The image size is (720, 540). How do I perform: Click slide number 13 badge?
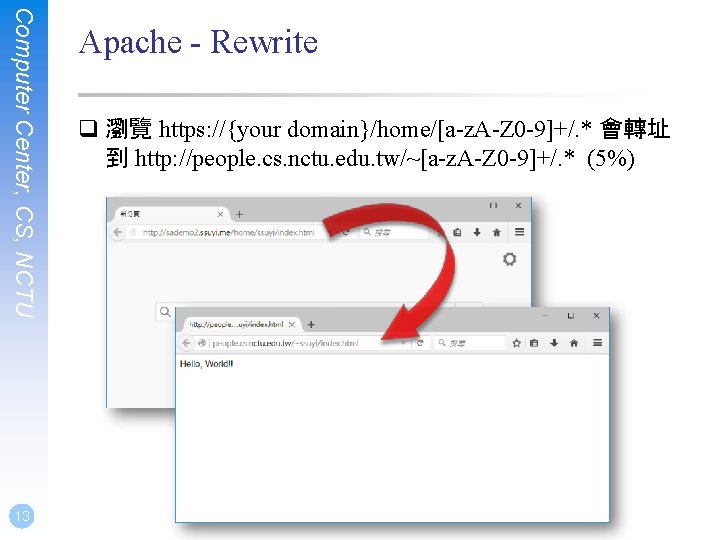click(22, 516)
